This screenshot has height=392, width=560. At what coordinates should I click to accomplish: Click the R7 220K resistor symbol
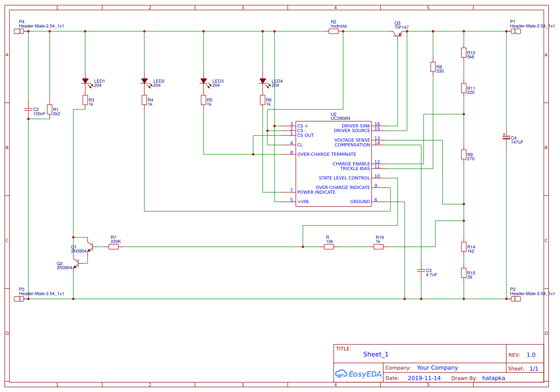point(114,247)
